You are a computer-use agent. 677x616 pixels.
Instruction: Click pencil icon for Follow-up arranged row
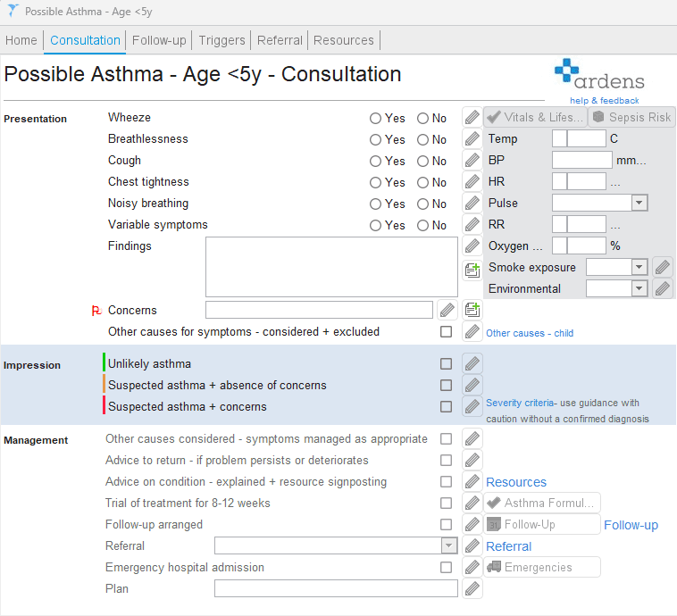point(472,524)
